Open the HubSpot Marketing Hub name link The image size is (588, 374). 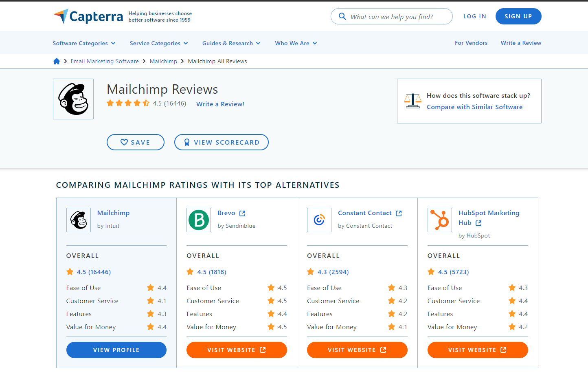[489, 218]
